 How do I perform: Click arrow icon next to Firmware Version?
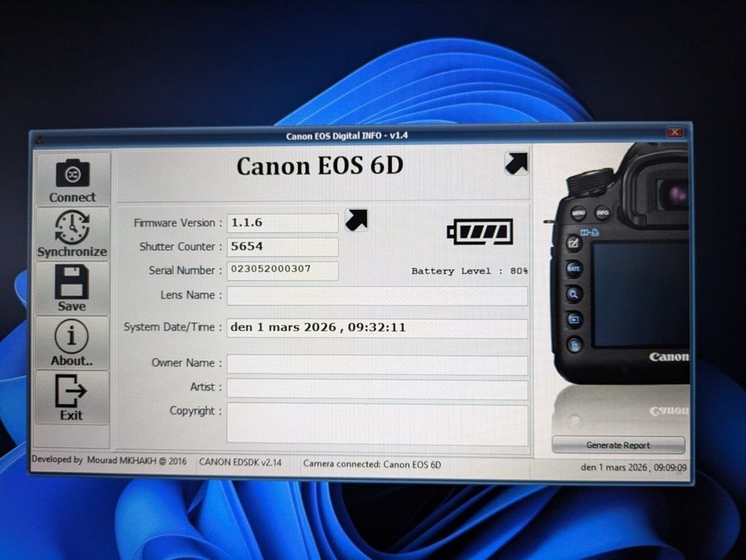[x=356, y=220]
